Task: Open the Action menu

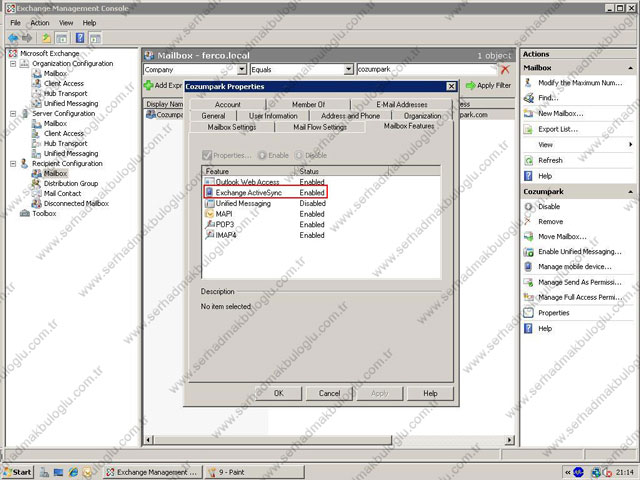Action: click(40, 23)
